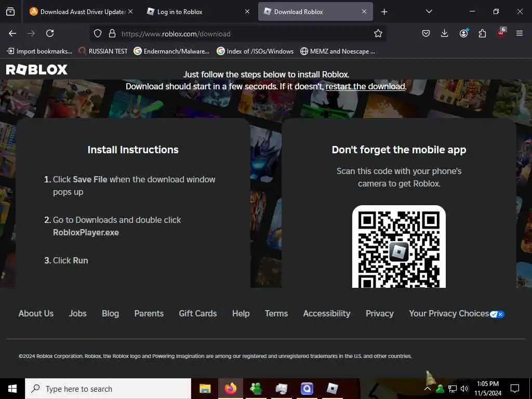532x399 pixels.
Task: Open volume speaker tray icon
Action: 464,389
